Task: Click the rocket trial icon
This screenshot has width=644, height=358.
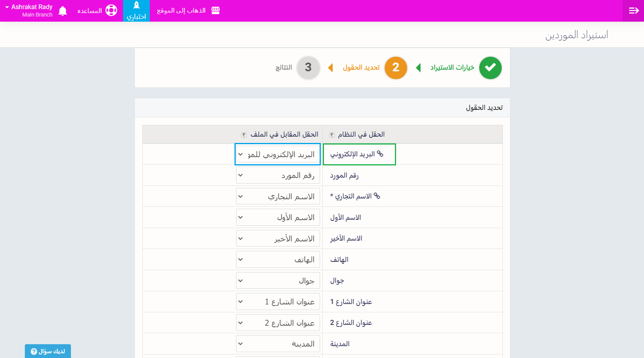Action: pyautogui.click(x=136, y=6)
